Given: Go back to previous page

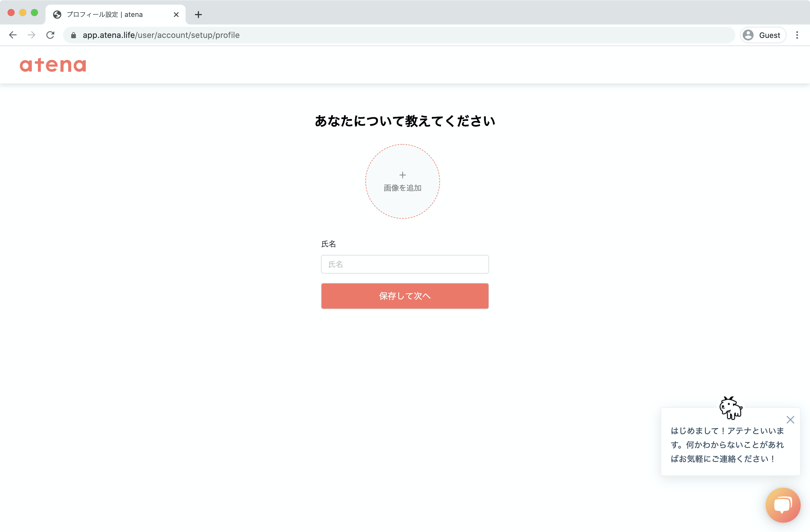Looking at the screenshot, I should pyautogui.click(x=13, y=35).
